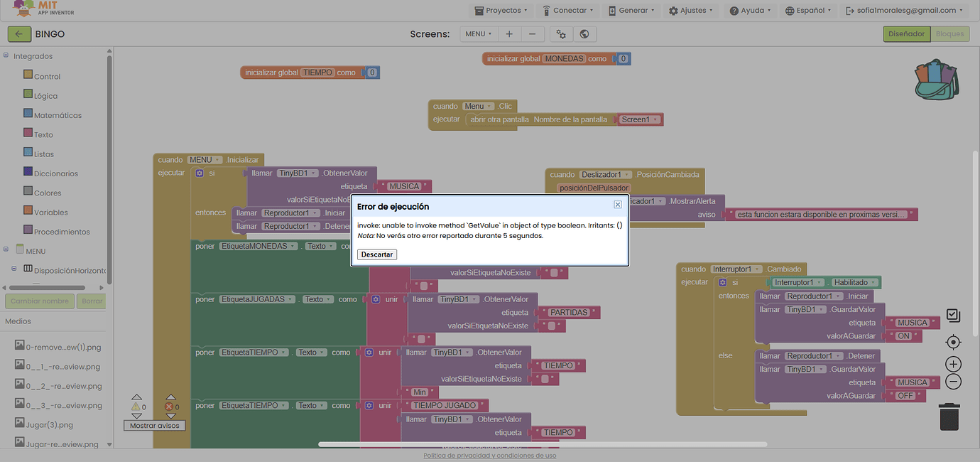This screenshot has height=462, width=980.
Task: Click the trash can icon
Action: 949,417
